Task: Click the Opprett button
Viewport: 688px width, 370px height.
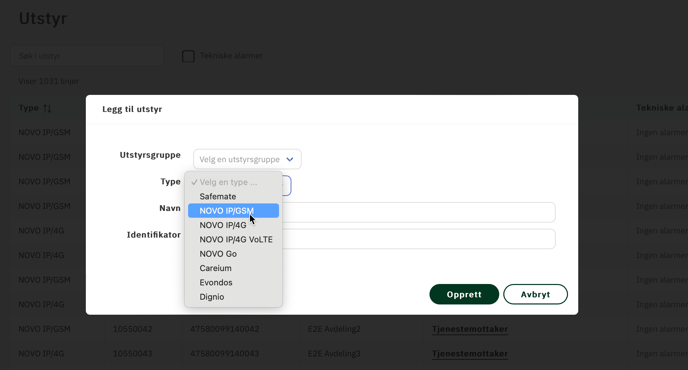Action: [464, 295]
